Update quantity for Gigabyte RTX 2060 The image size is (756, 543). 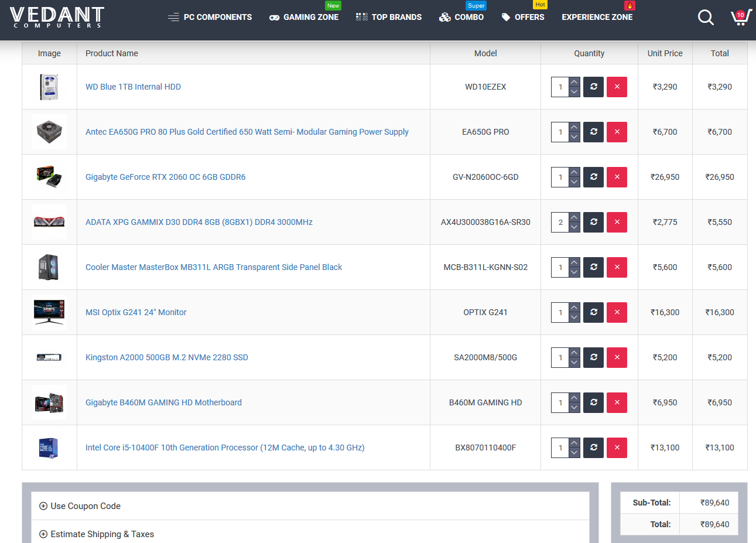point(593,177)
